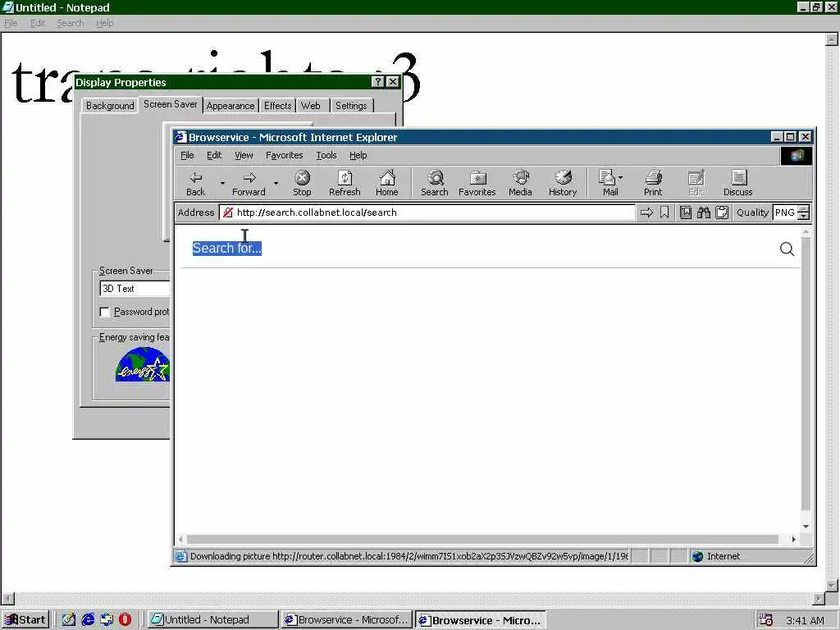The image size is (840, 630).
Task: Click the Windows logo throbber in Explorer
Action: [x=796, y=155]
